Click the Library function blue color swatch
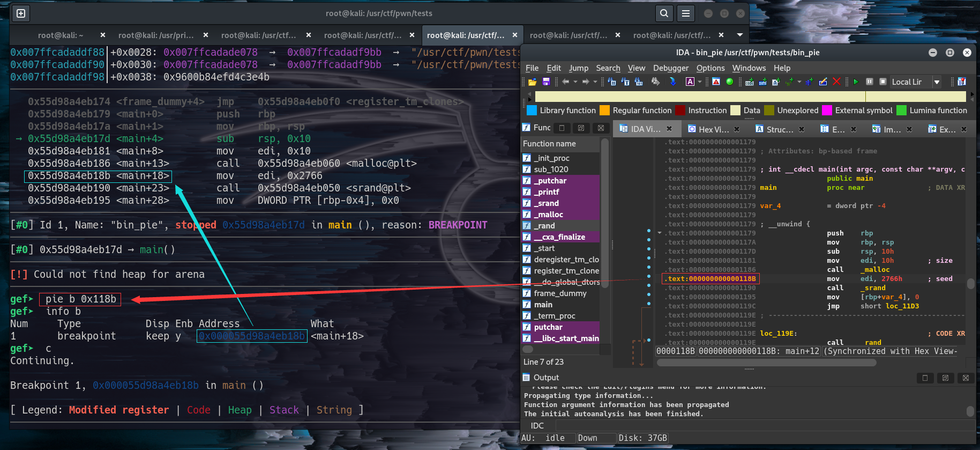980x450 pixels. point(532,110)
